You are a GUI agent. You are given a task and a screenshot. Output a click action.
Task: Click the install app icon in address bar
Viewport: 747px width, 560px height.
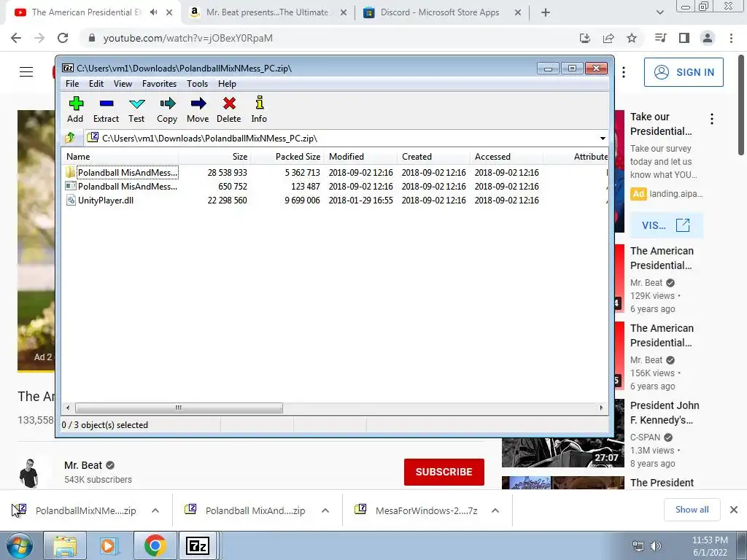tap(584, 38)
